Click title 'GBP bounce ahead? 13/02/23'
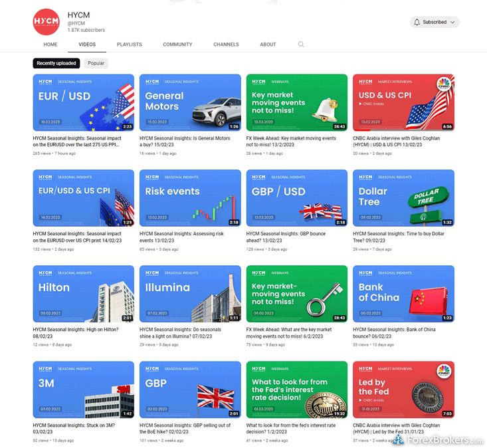487x448 pixels. (x=286, y=237)
